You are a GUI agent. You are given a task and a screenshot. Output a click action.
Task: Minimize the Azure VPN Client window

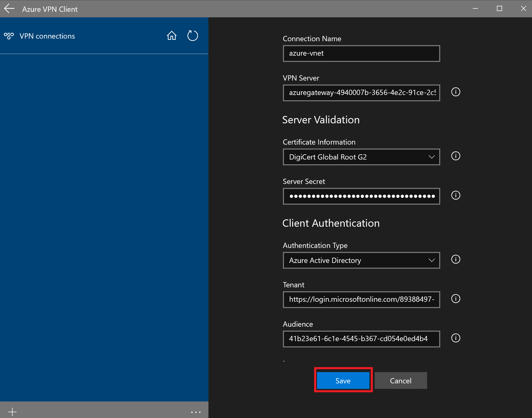pos(475,9)
